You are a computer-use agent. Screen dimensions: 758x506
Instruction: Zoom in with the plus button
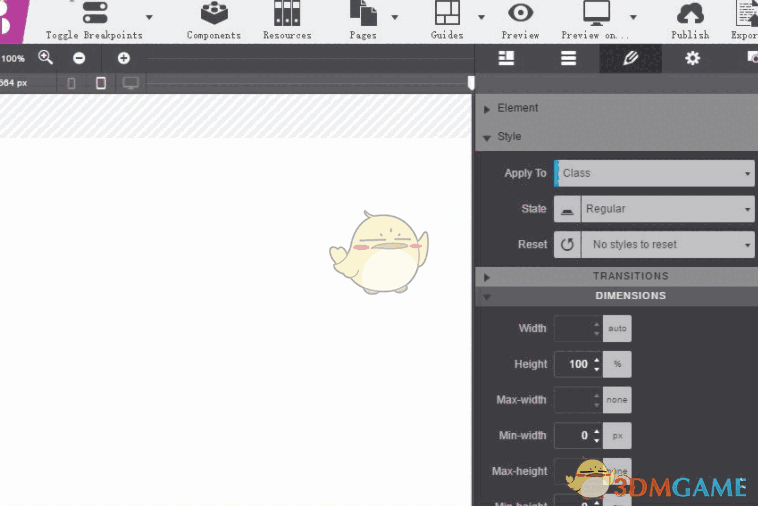click(123, 58)
